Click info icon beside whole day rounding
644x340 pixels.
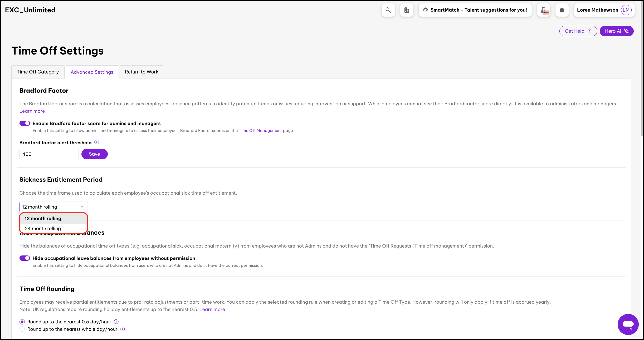click(123, 329)
